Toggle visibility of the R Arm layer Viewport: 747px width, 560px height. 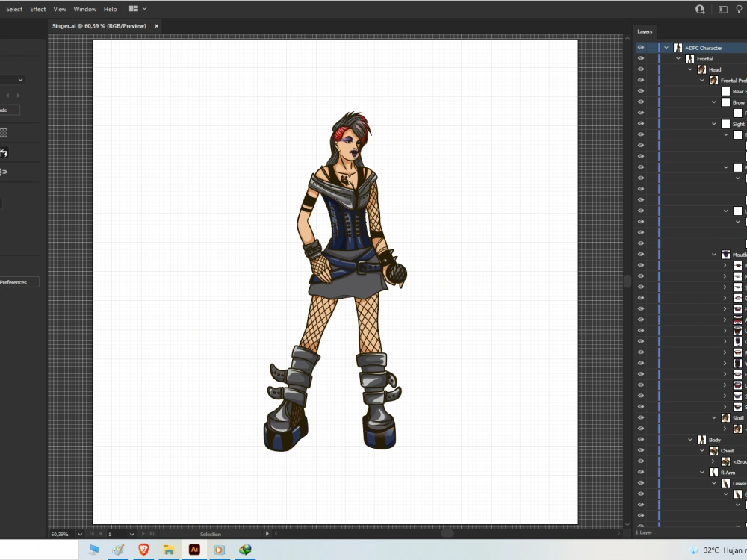(x=641, y=472)
